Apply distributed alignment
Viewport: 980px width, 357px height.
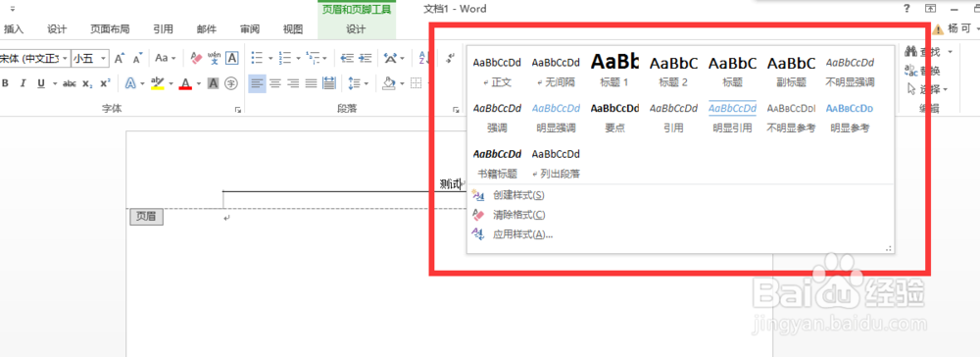328,83
